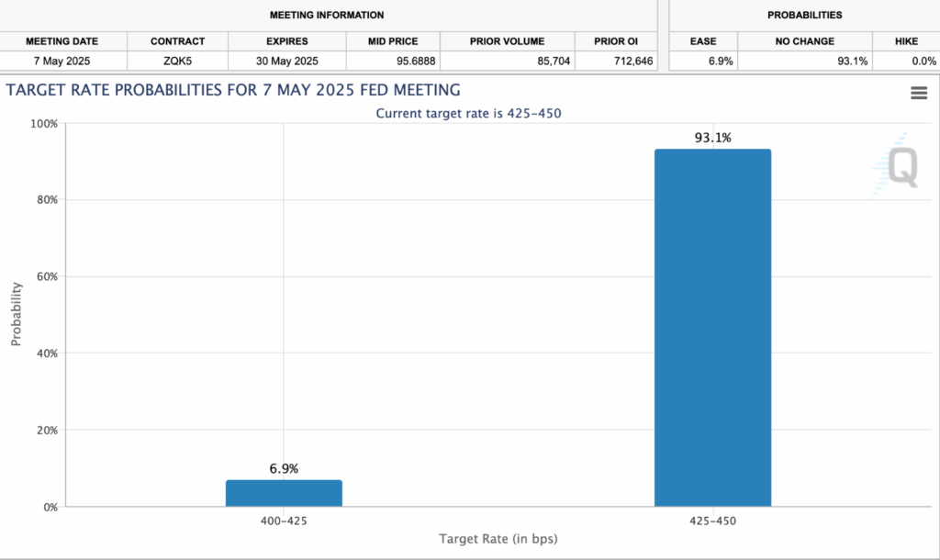Image resolution: width=940 pixels, height=560 pixels.
Task: Select the MEETING DATE column header
Action: click(x=62, y=41)
